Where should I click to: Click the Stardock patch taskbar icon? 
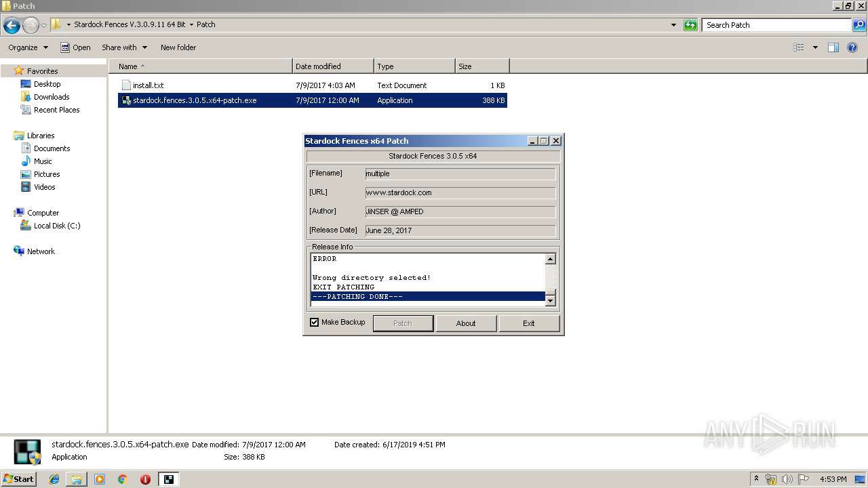coord(167,479)
